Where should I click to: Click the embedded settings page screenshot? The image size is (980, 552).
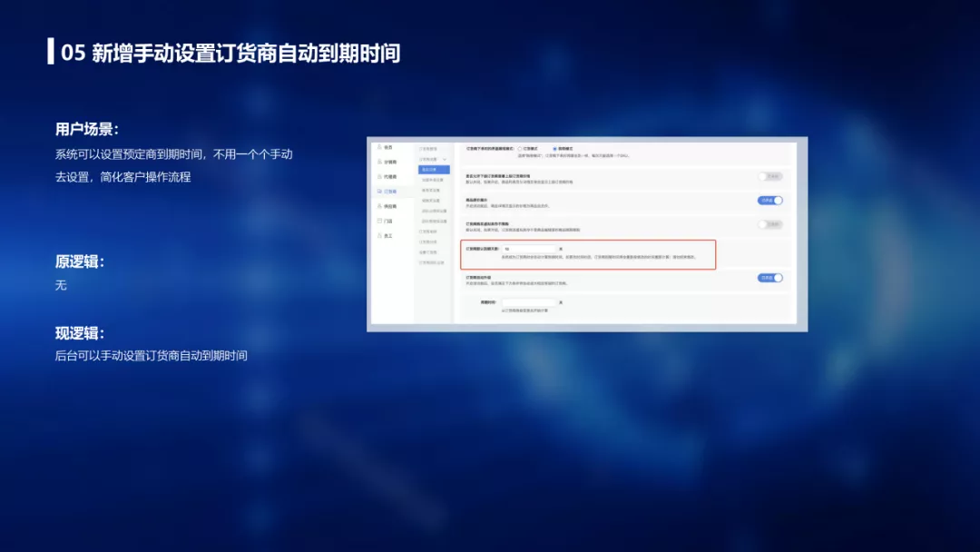click(x=587, y=234)
